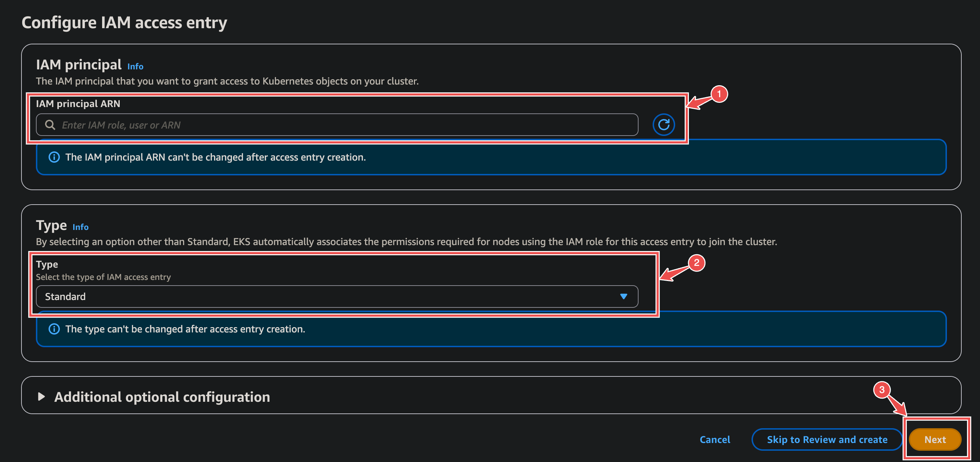
Task: Cancel the IAM access entry configuration
Action: tap(715, 439)
